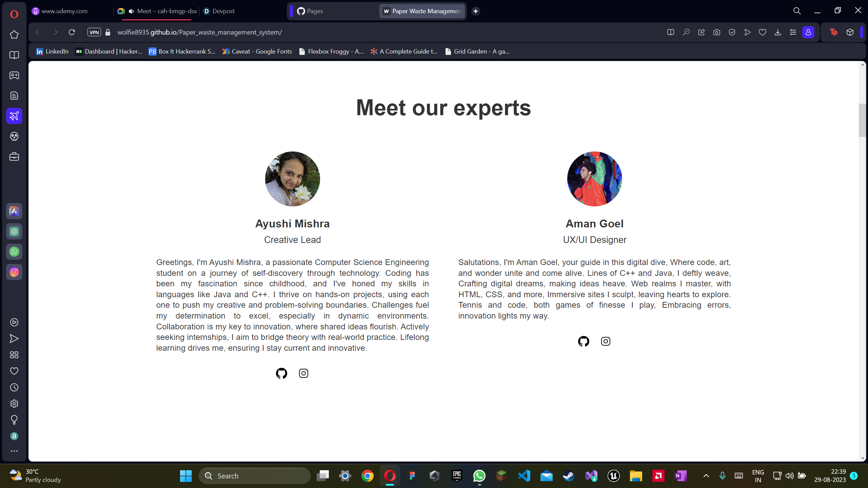Screen dimensions: 868x488
Task: Mute the Meet tab audio speaker icon
Action: click(132, 11)
